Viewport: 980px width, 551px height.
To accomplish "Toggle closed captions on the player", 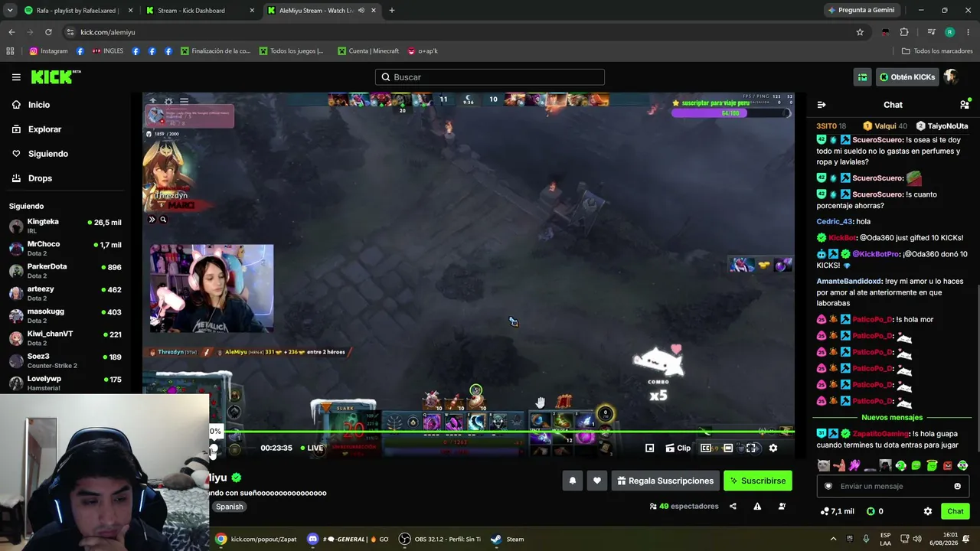I will point(706,448).
